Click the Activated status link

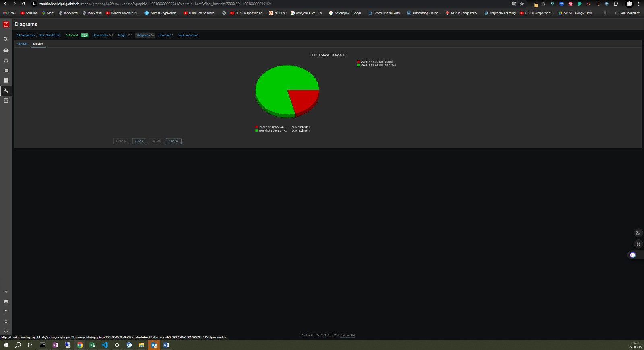(x=72, y=35)
